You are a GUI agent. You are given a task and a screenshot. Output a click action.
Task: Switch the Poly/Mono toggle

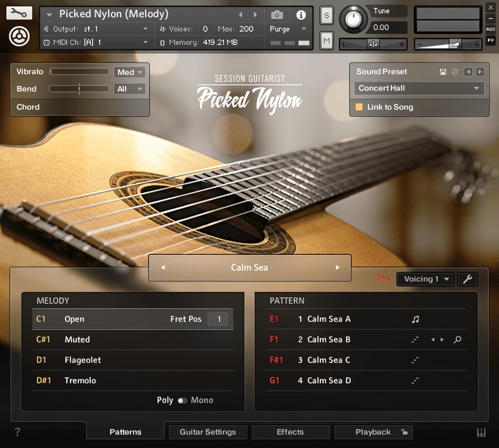182,401
